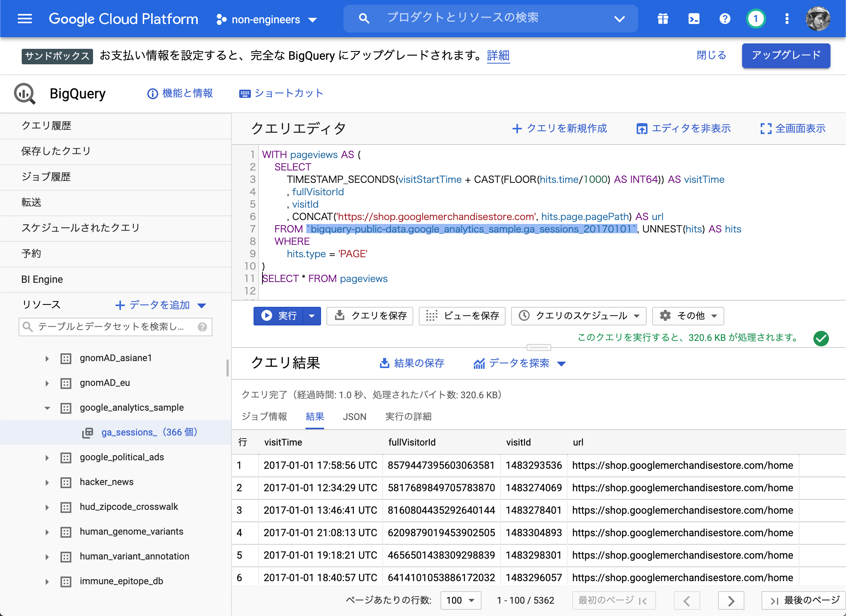Click the 実行 run button
The image size is (846, 616).
(x=278, y=316)
